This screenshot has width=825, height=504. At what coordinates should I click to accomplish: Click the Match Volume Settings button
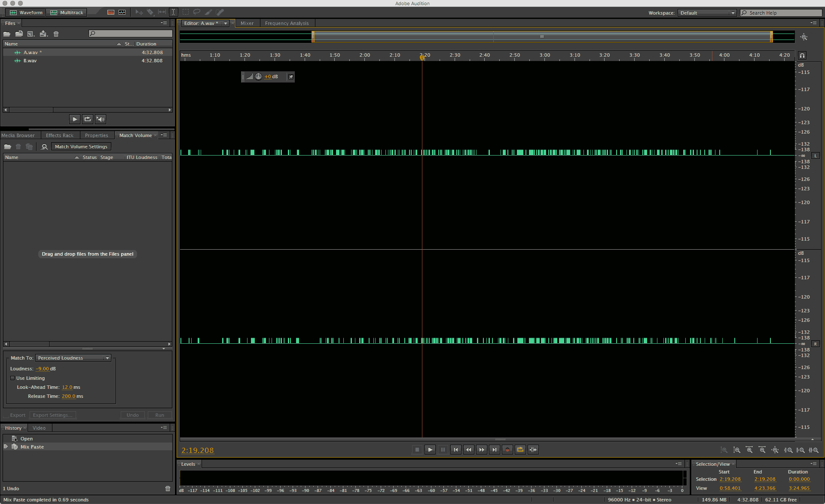[81, 147]
